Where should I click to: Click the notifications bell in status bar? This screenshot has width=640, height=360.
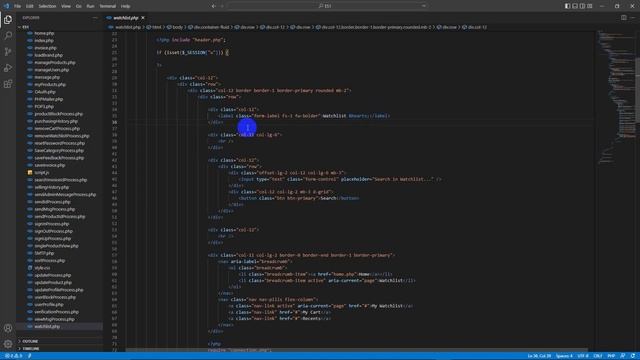click(632, 356)
